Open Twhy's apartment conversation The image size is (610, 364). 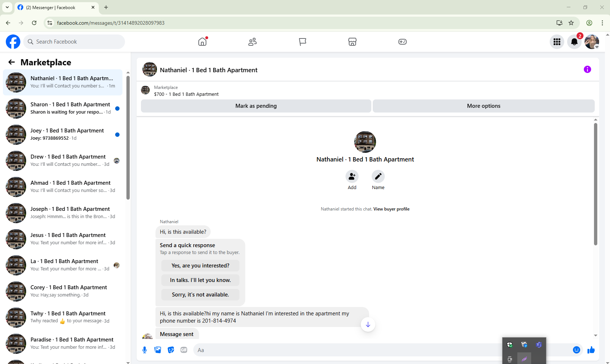coord(63,318)
